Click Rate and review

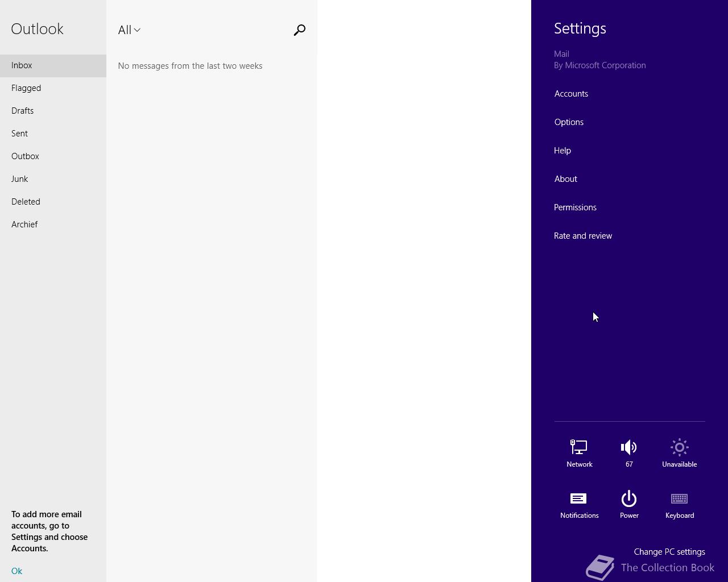tap(583, 236)
